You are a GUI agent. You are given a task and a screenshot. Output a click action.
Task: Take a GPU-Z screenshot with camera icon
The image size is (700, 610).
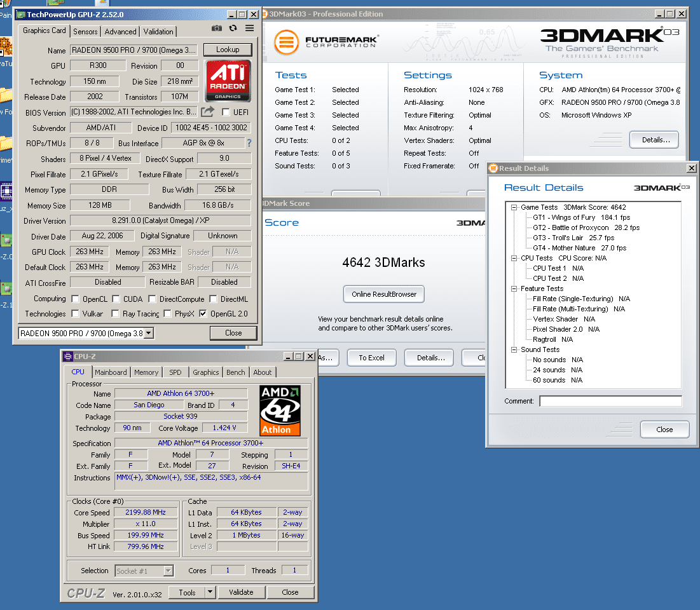[217, 28]
